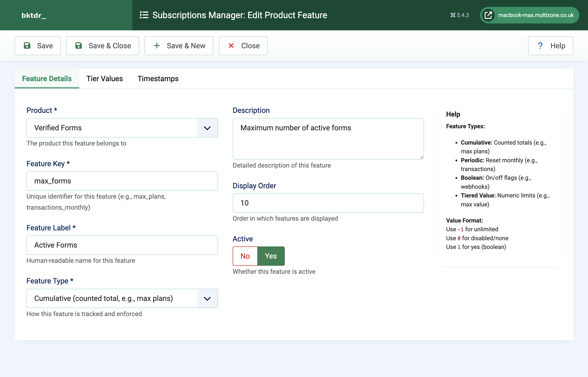Click the chevron on the Product selector
This screenshot has width=588, height=377.
[x=207, y=128]
